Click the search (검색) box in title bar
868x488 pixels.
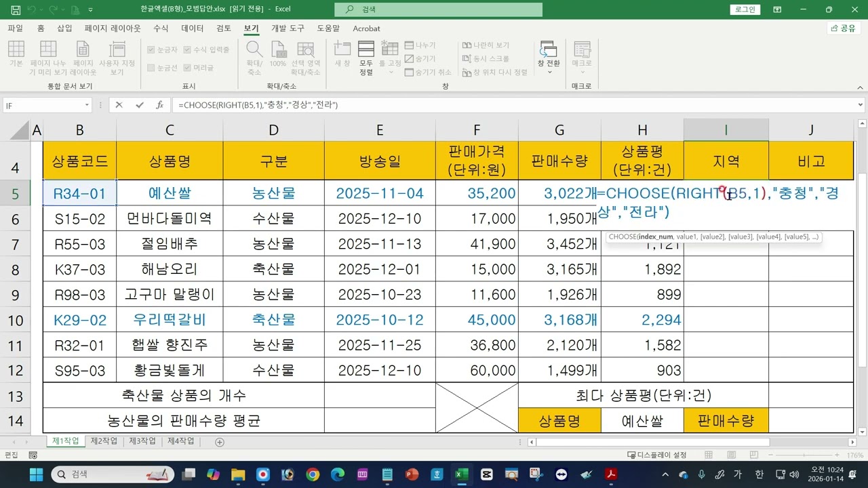pyautogui.click(x=438, y=9)
